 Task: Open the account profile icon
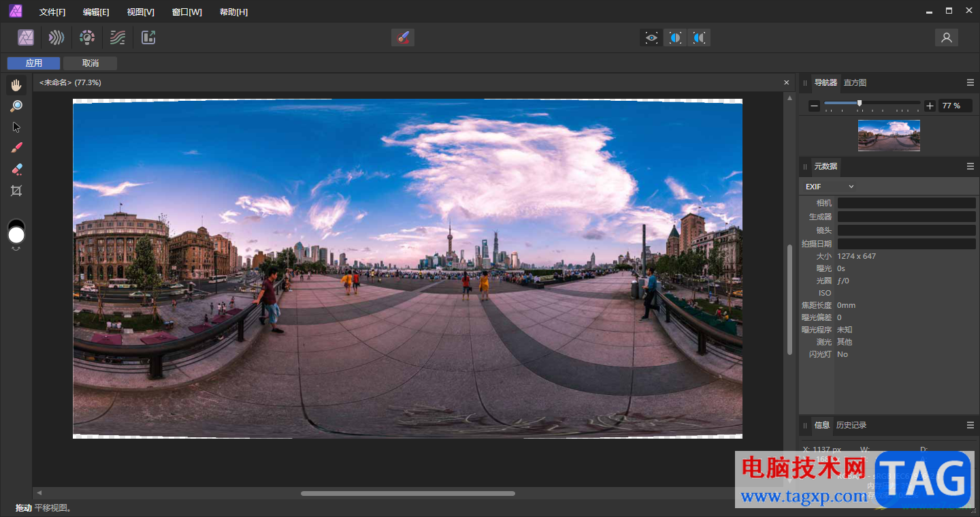pos(946,37)
